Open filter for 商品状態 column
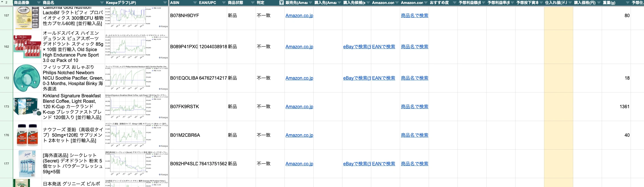Image resolution: width=644 pixels, height=187 pixels. click(x=253, y=3)
